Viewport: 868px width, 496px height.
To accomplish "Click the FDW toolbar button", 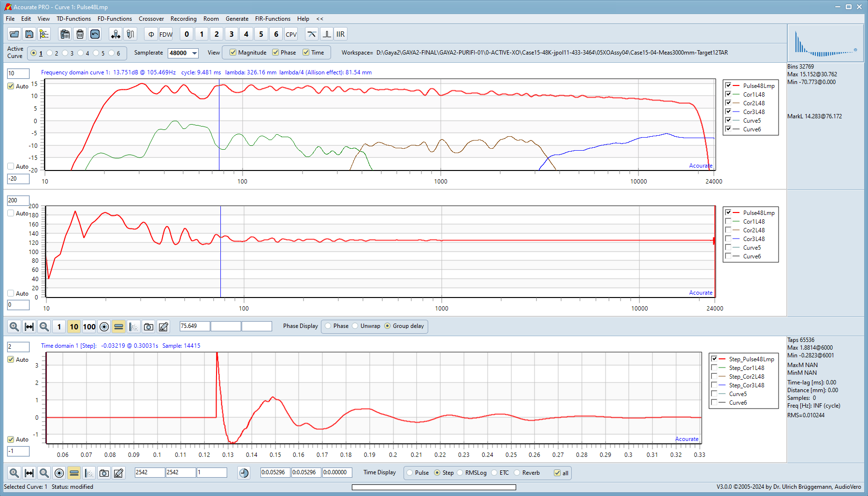I will (x=166, y=34).
